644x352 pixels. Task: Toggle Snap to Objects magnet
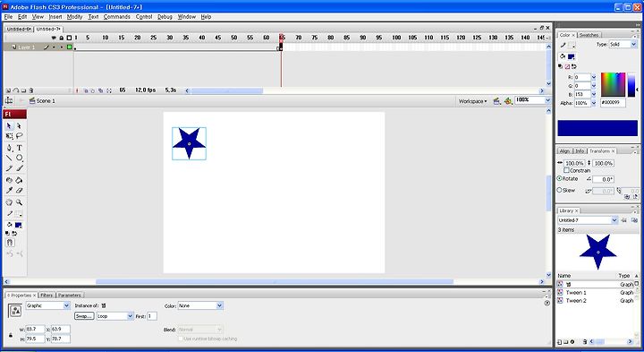[10, 243]
